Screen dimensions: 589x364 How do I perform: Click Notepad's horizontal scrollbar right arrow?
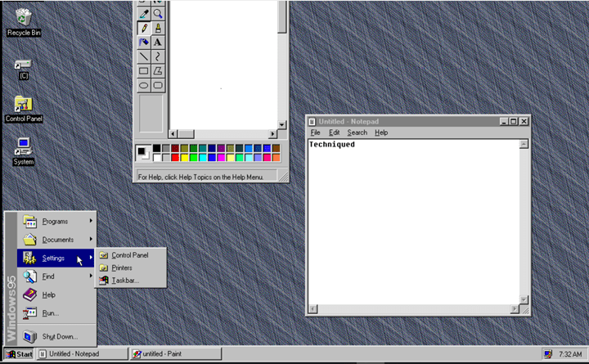click(x=515, y=309)
